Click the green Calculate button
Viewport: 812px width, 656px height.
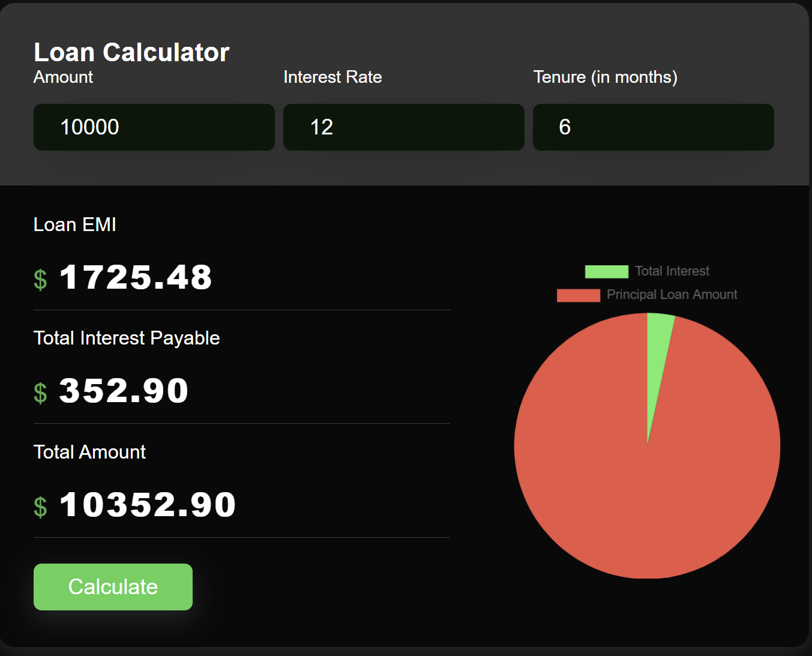[x=113, y=587]
